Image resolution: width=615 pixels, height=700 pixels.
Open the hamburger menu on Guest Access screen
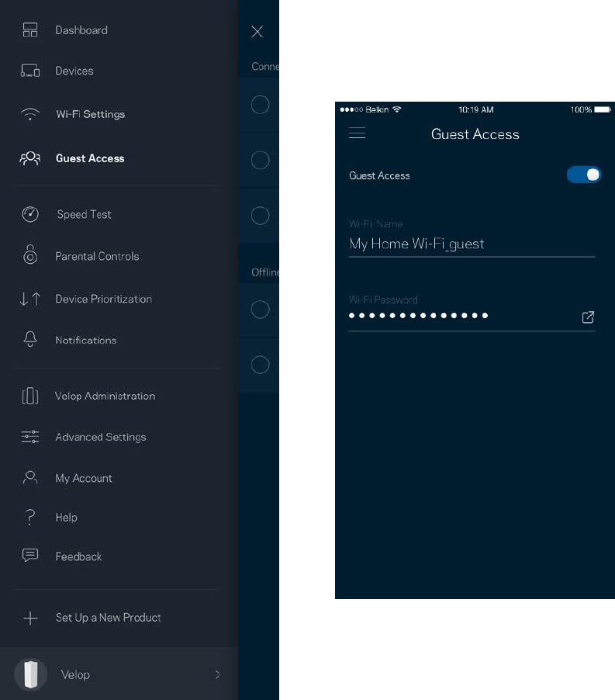[357, 133]
